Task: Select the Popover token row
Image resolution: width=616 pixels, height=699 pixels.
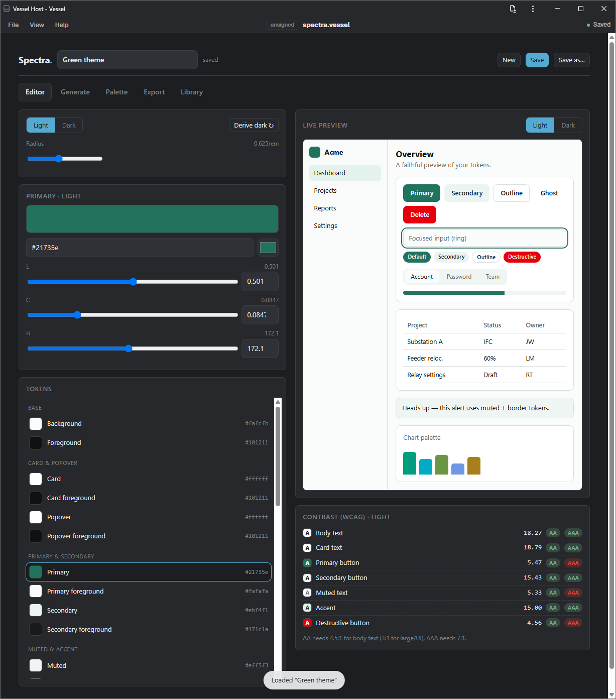Action: pyautogui.click(x=149, y=517)
